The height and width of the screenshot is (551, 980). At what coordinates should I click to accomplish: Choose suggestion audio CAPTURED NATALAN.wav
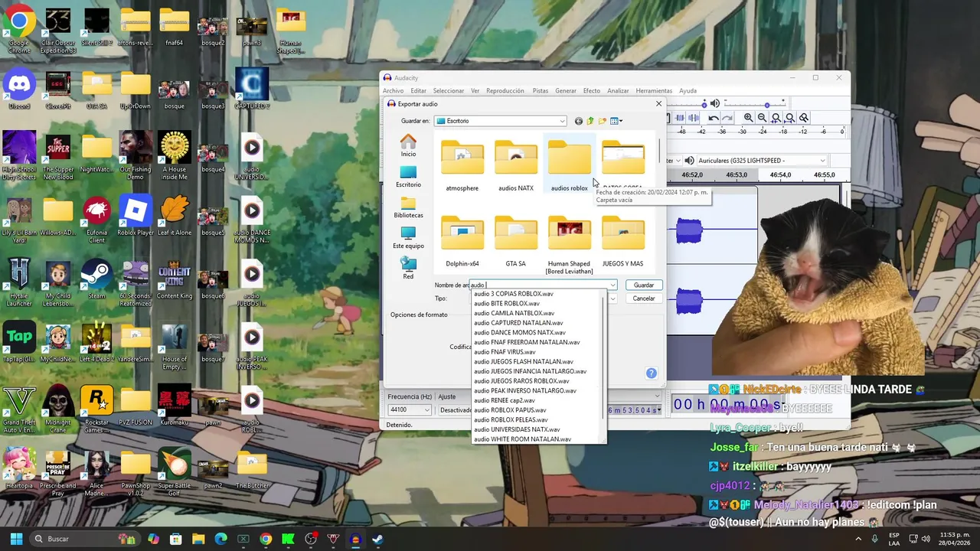pyautogui.click(x=518, y=323)
